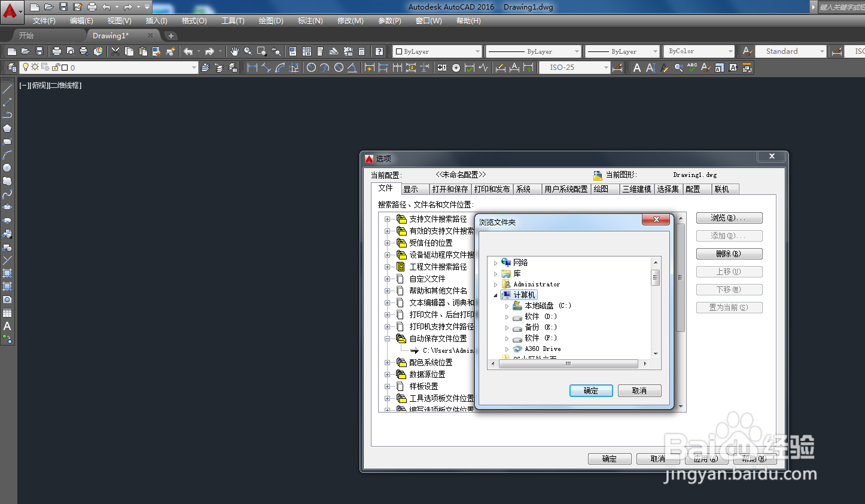The width and height of the screenshot is (865, 504).
Task: Open the ByLayer color control dropdown
Action: click(477, 51)
